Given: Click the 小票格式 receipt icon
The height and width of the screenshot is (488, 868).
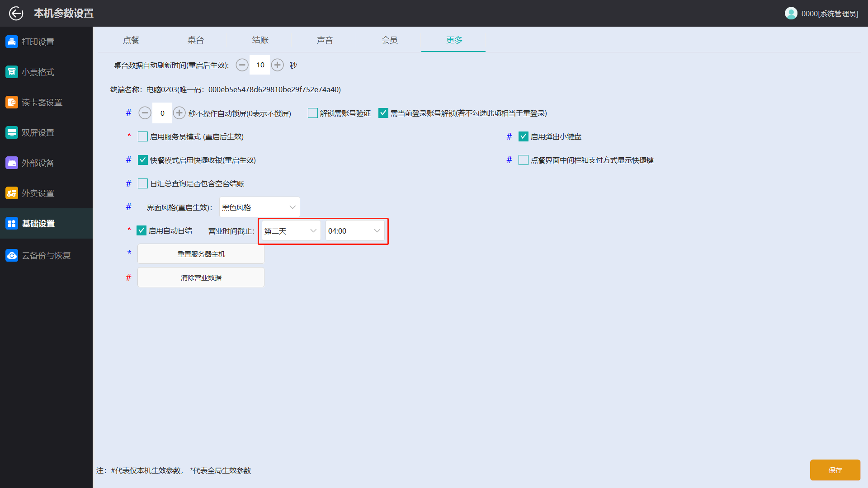Looking at the screenshot, I should [12, 72].
